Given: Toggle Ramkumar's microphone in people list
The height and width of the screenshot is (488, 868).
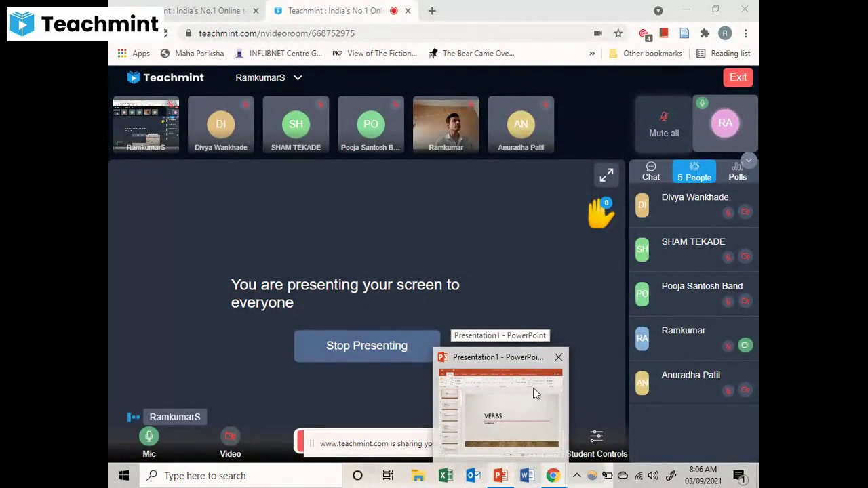Looking at the screenshot, I should (x=728, y=346).
